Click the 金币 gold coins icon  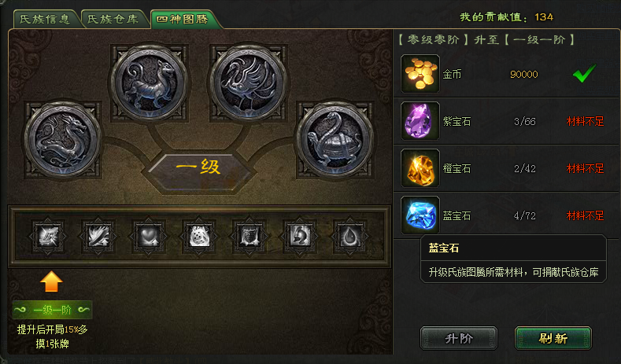(420, 74)
